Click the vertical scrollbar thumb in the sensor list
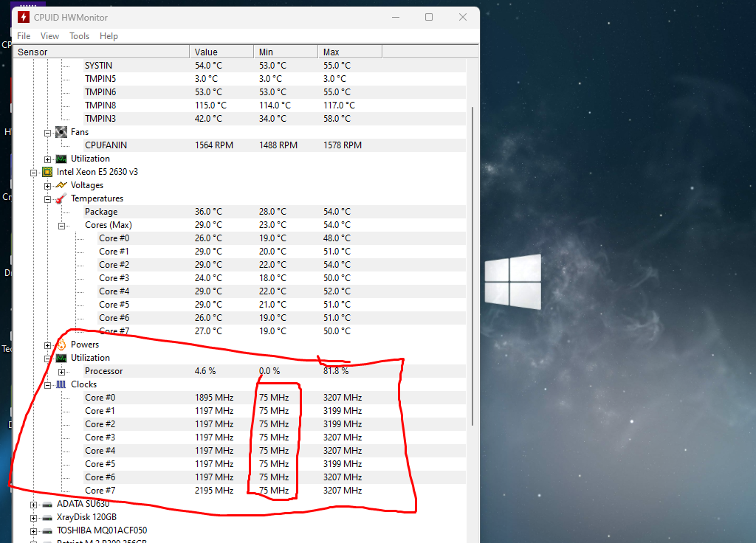756x543 pixels. pyautogui.click(x=472, y=266)
